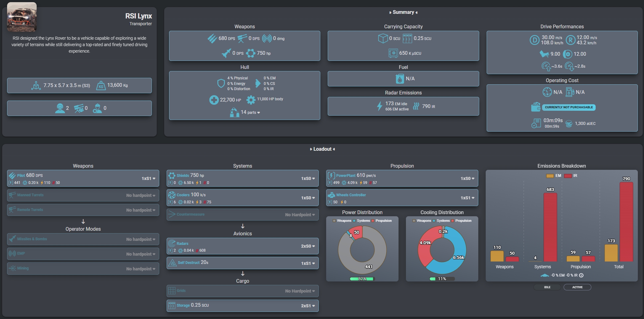Collapse the Summary section header
The image size is (644, 319).
(403, 12)
